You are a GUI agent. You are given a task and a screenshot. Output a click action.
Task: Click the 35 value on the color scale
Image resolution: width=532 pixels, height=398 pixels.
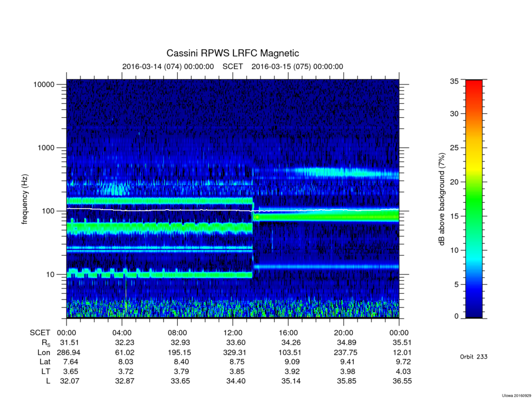point(454,81)
